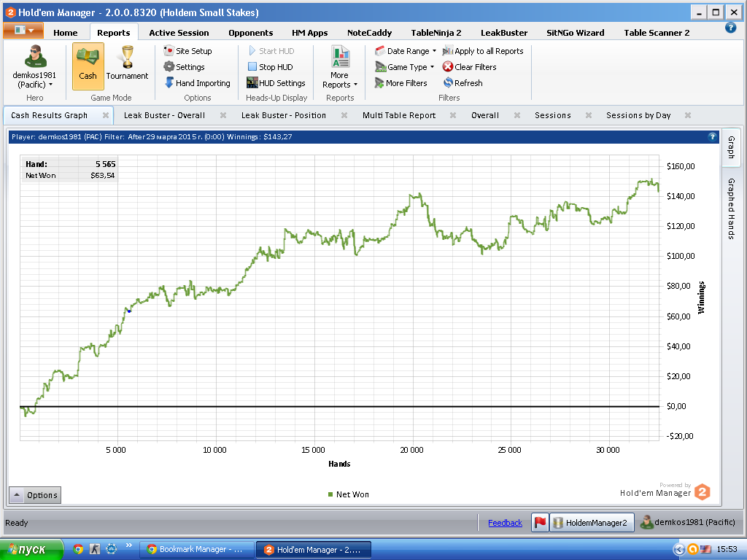Viewport: 747px width, 560px height.
Task: Switch to the Graphed Hands side tab
Action: 731,209
